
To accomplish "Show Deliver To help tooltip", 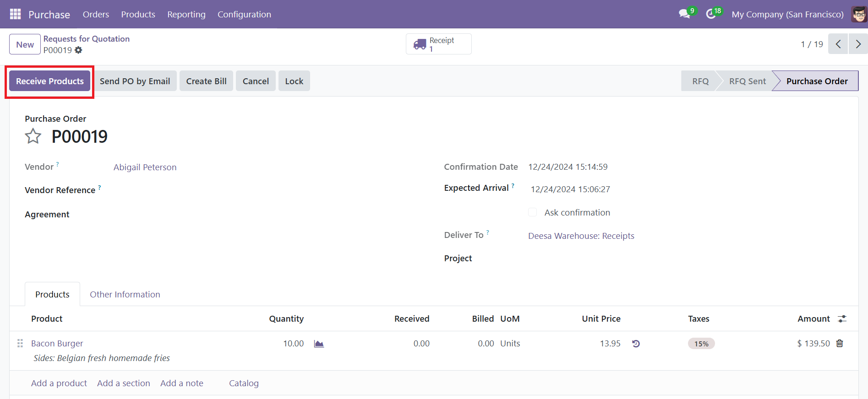I will [x=488, y=232].
